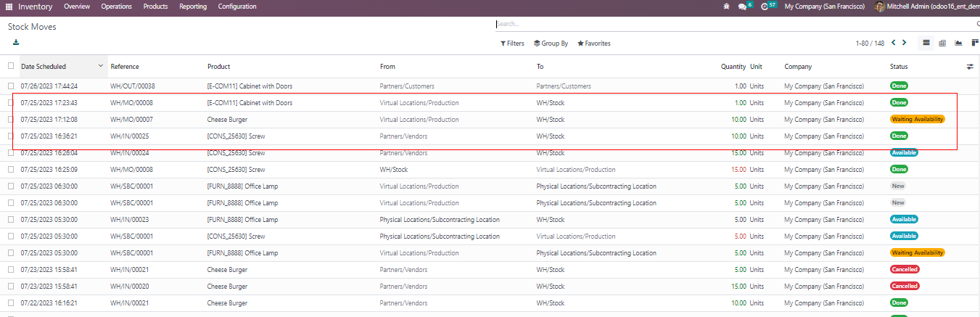Click into the Search input field
The height and width of the screenshot is (317, 980).
tap(725, 24)
